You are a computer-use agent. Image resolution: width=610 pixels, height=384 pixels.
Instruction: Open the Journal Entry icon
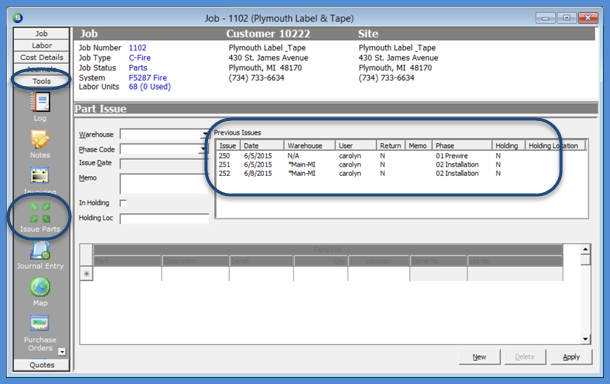(x=40, y=251)
